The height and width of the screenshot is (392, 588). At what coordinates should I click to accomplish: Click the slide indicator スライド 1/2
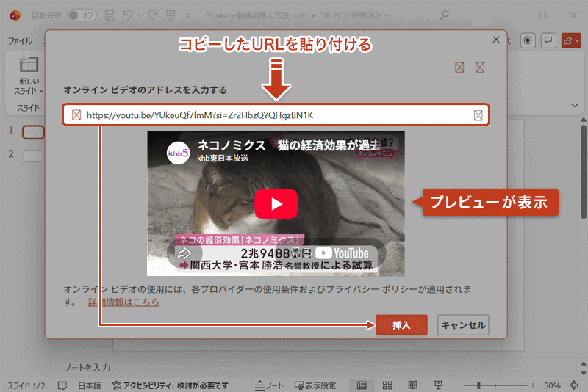click(x=26, y=385)
